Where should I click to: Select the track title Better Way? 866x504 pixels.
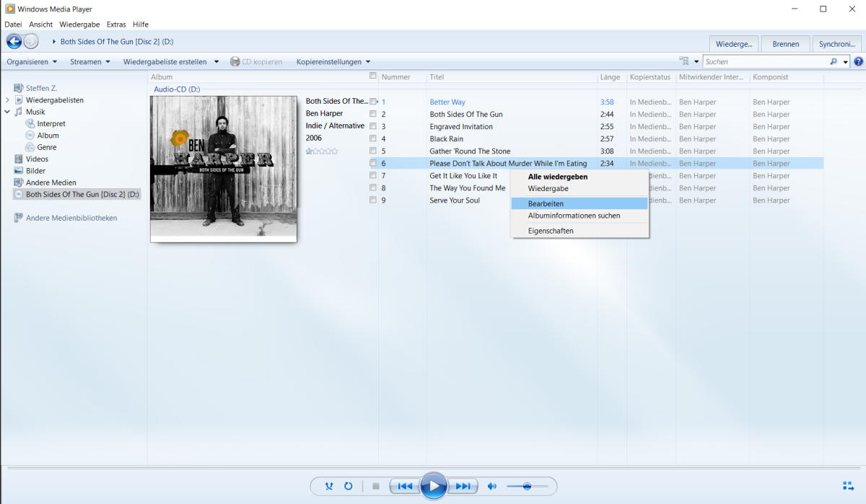coord(447,102)
